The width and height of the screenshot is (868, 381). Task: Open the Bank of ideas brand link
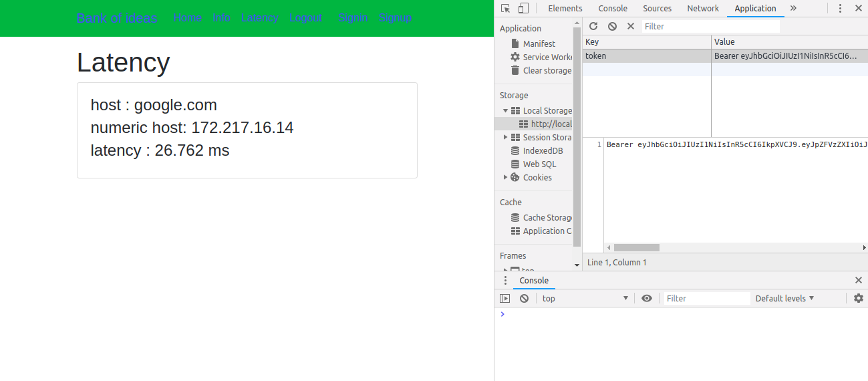point(117,18)
